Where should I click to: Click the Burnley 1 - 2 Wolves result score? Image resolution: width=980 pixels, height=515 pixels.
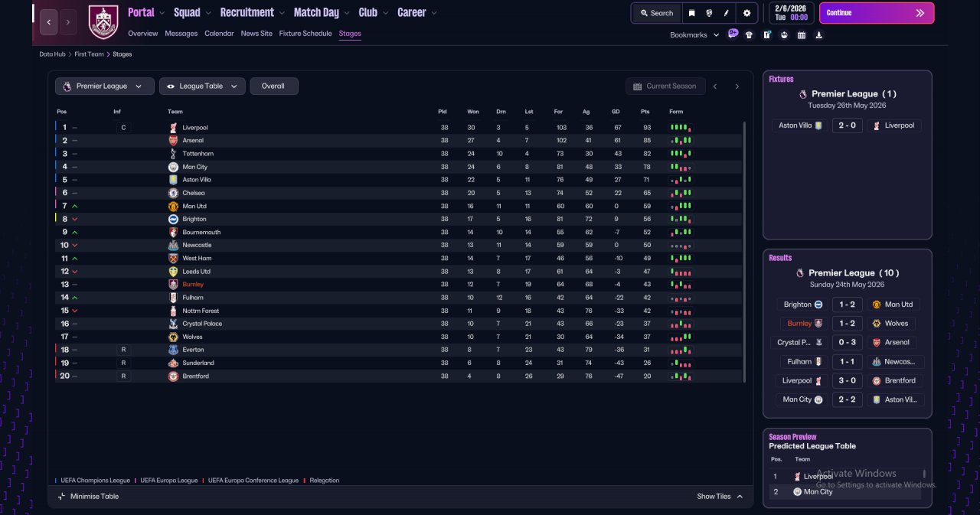point(848,323)
